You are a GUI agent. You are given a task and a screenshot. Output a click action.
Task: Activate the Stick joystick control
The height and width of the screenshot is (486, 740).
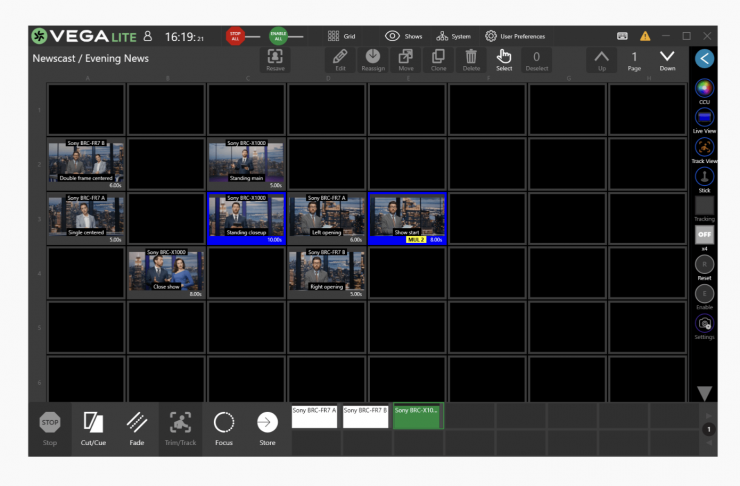(704, 176)
